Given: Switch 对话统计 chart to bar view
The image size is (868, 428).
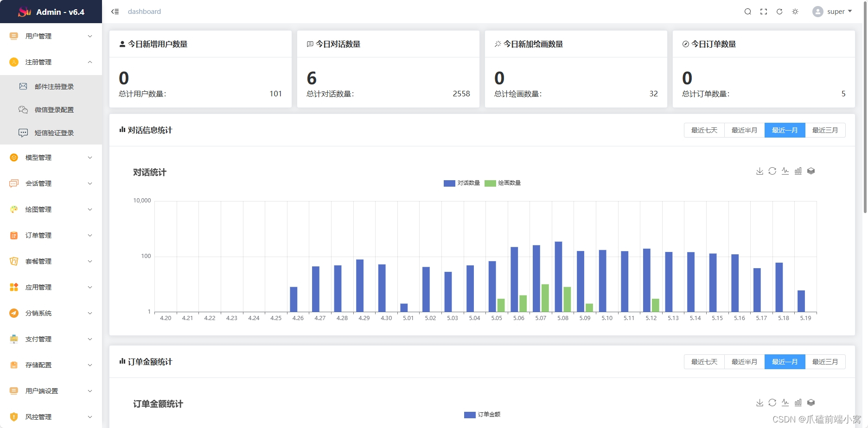Looking at the screenshot, I should (798, 171).
